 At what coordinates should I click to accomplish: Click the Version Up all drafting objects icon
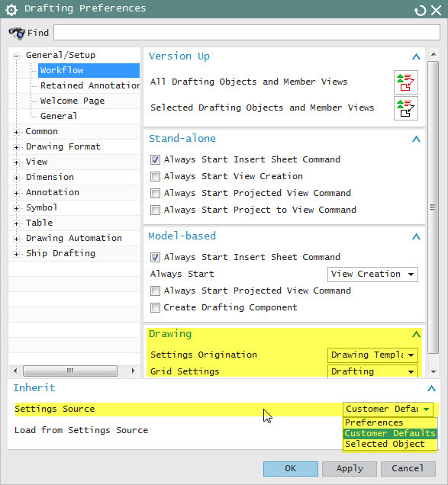click(x=406, y=82)
